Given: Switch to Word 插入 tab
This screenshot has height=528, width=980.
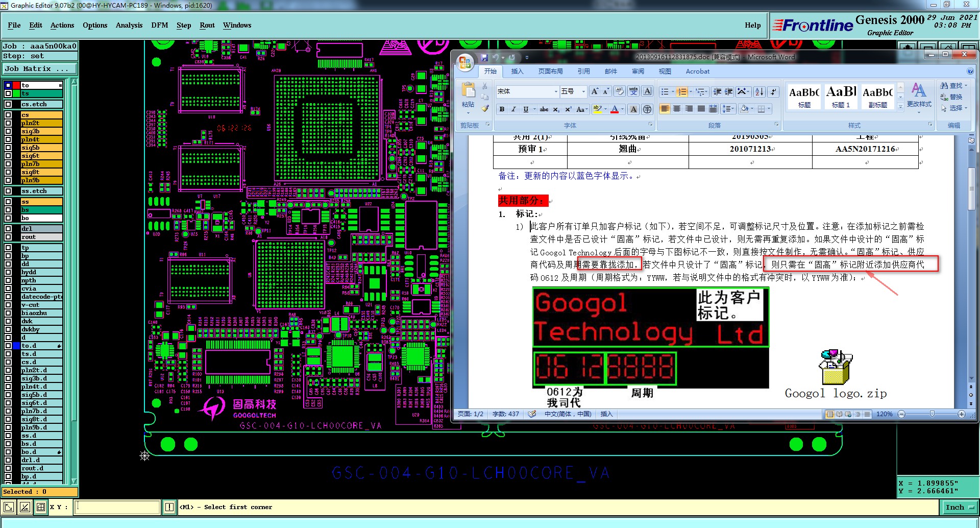Looking at the screenshot, I should coord(518,71).
